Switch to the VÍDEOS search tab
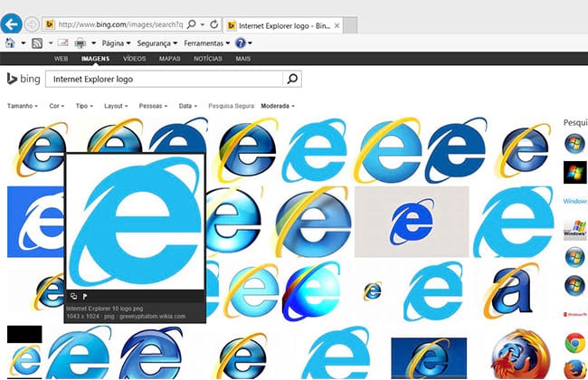Image resolution: width=588 pixels, height=380 pixels. point(134,59)
